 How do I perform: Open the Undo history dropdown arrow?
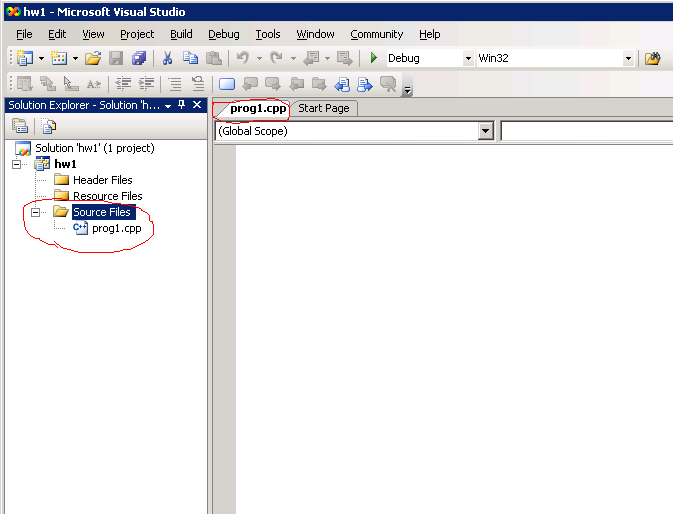pyautogui.click(x=259, y=58)
